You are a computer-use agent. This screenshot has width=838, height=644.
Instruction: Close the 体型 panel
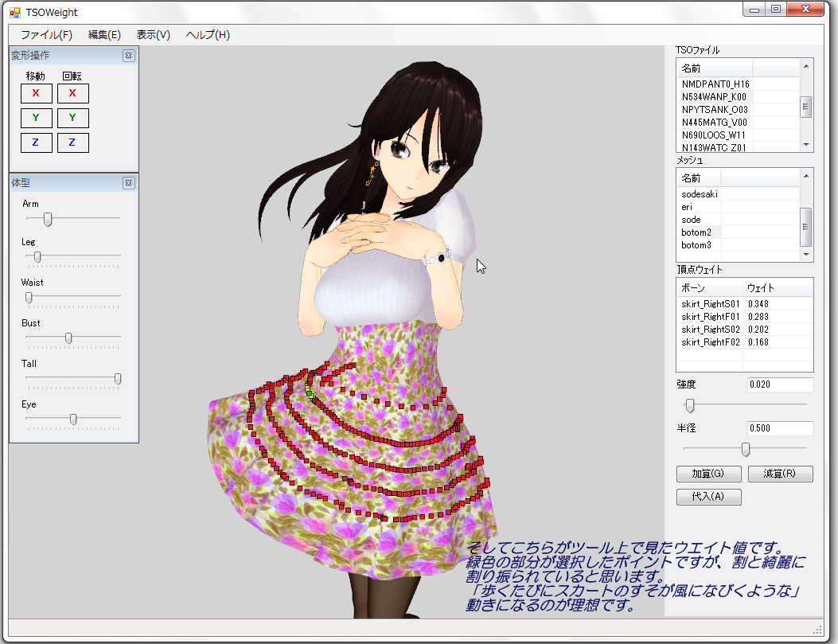(128, 183)
